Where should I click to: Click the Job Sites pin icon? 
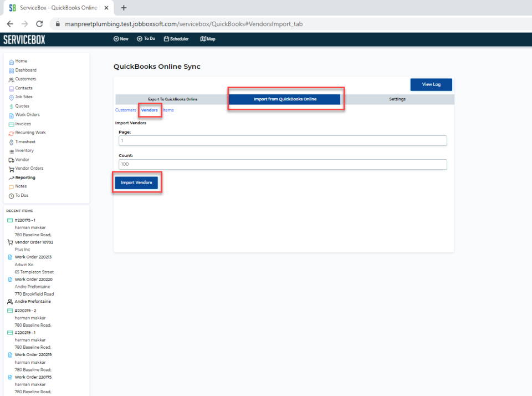click(x=11, y=98)
